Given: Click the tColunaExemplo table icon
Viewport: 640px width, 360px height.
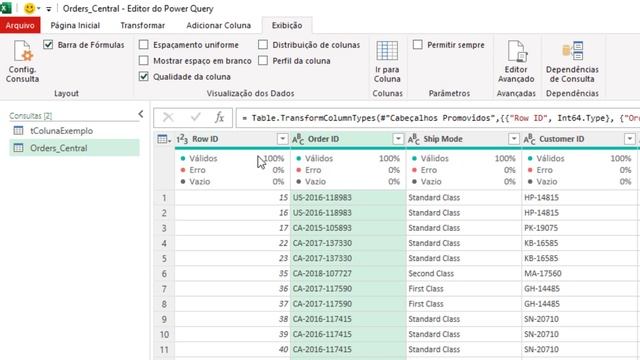Looking at the screenshot, I should pyautogui.click(x=18, y=131).
